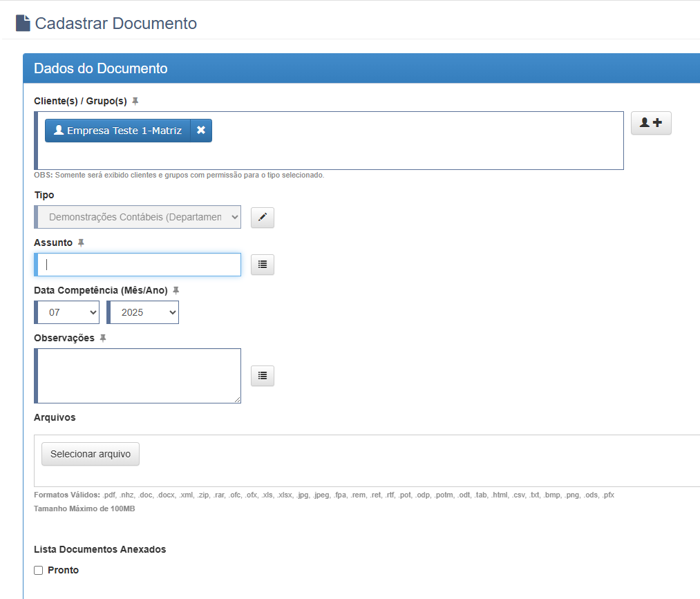The width and height of the screenshot is (700, 599).
Task: Click the add client/group icon button
Action: pyautogui.click(x=651, y=123)
